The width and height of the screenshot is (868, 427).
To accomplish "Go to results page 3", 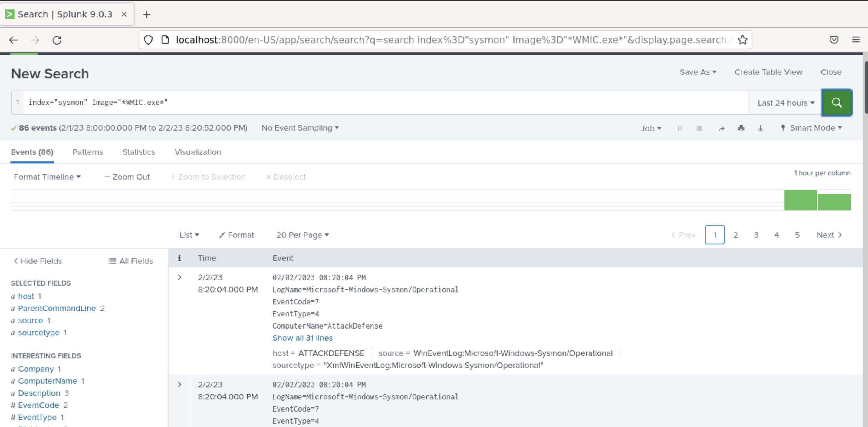I will pos(756,235).
